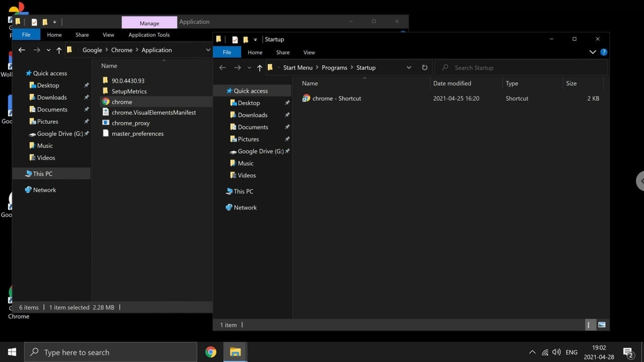The height and width of the screenshot is (362, 644).
Task: Switch to the View tab
Action: pos(309,52)
